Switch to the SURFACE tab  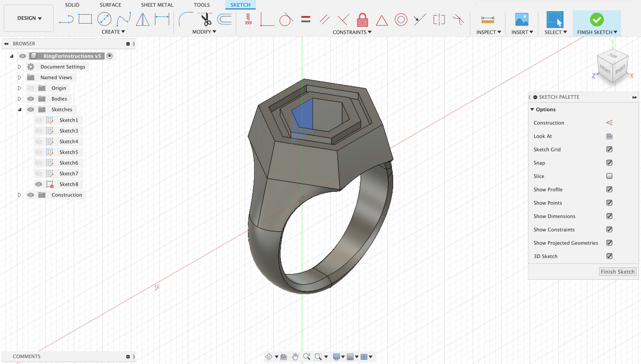pos(110,5)
